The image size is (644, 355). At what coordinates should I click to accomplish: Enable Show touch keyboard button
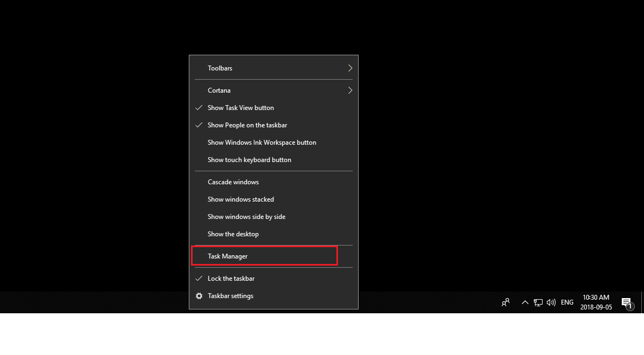[x=273, y=160]
